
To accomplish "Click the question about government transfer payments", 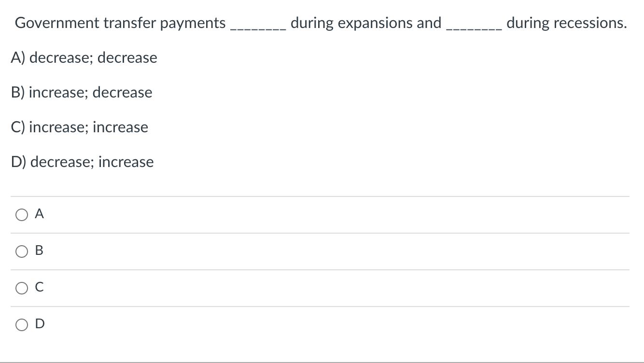I will coord(321,22).
